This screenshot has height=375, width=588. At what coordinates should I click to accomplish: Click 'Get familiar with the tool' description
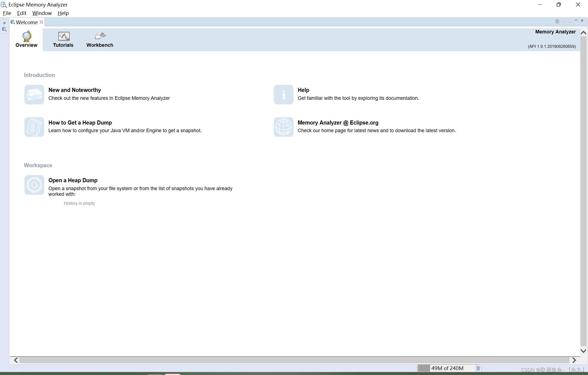coord(358,98)
